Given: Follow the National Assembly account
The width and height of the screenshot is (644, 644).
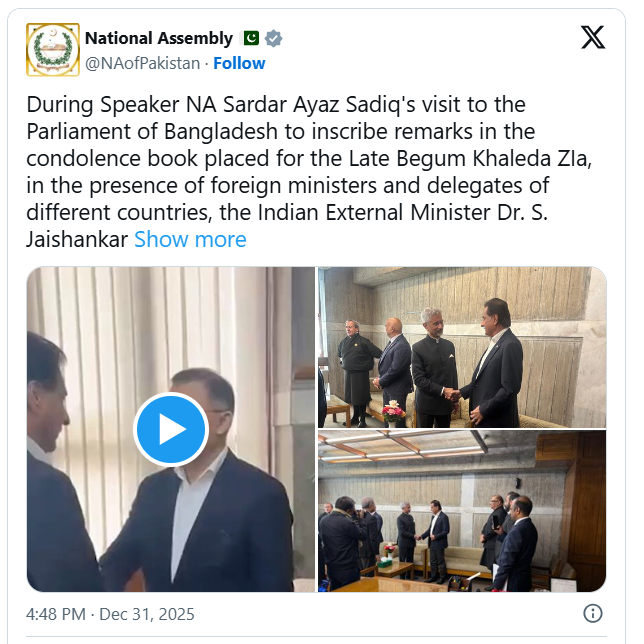Looking at the screenshot, I should (x=239, y=63).
